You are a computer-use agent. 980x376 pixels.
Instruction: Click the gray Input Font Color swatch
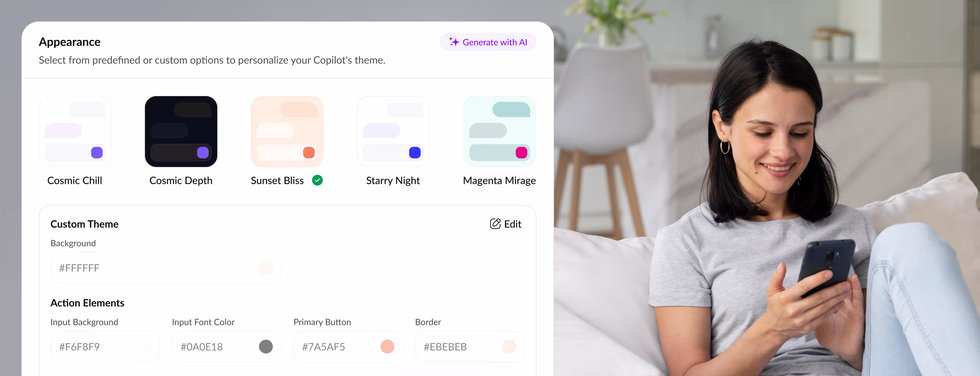pyautogui.click(x=266, y=347)
